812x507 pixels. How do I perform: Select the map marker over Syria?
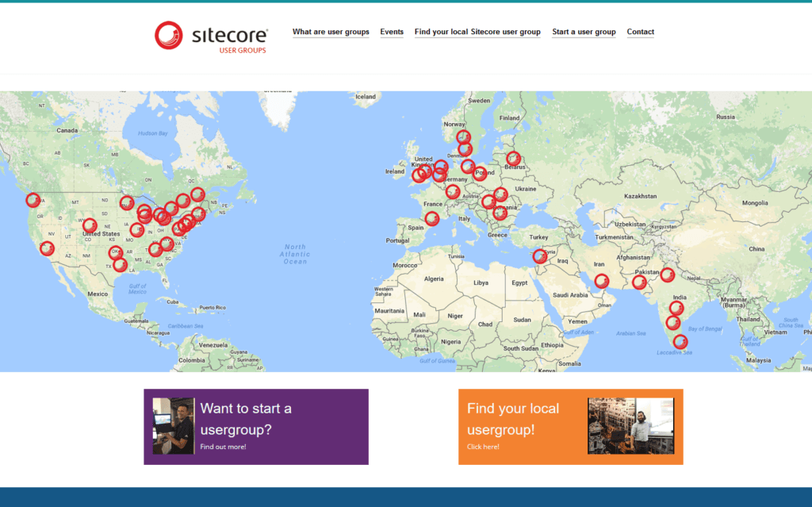[539, 255]
